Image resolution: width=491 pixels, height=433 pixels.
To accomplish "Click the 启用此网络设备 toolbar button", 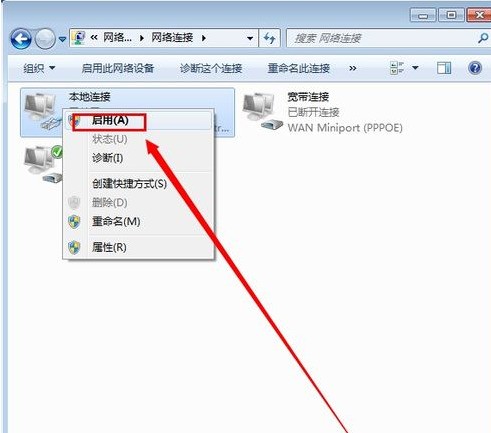I will coord(118,68).
